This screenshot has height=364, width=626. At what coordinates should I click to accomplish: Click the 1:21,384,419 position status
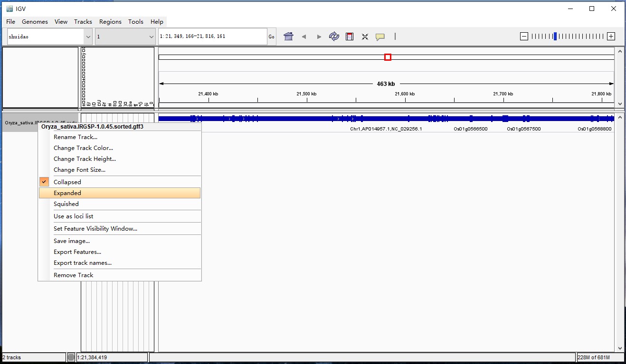(x=92, y=357)
